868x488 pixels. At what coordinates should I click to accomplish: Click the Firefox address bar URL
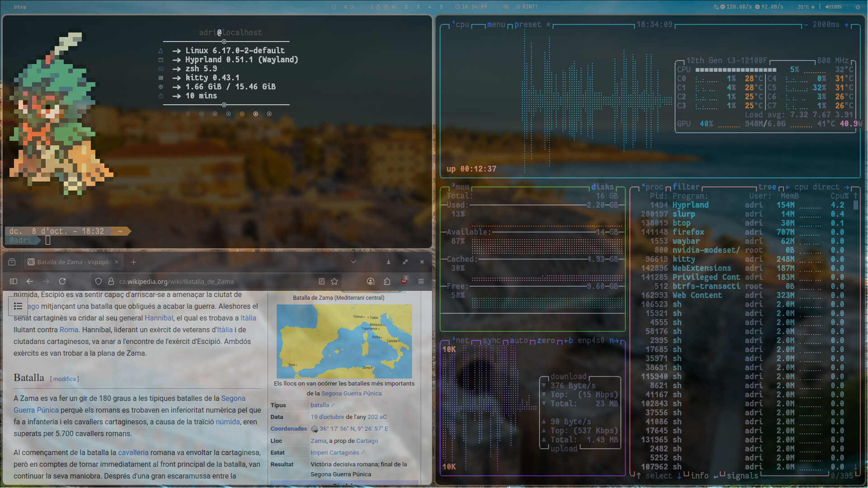(x=176, y=282)
